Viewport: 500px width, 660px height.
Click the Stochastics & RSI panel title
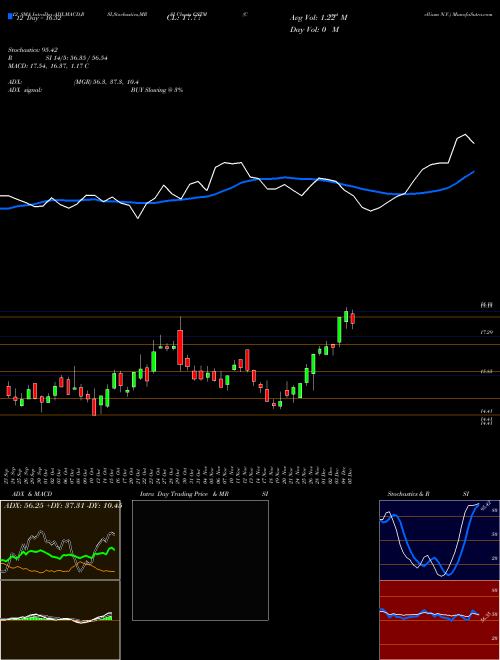point(428,494)
